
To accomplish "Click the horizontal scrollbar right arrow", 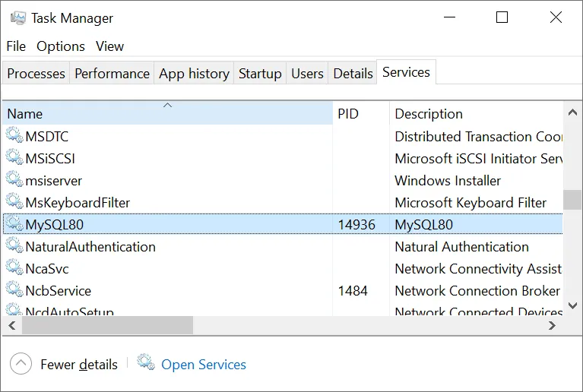I will (553, 325).
